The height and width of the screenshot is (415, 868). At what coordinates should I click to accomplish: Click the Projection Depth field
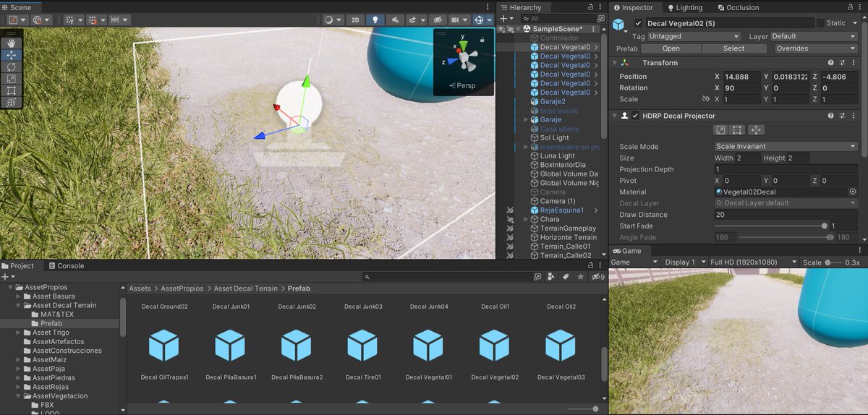click(786, 169)
